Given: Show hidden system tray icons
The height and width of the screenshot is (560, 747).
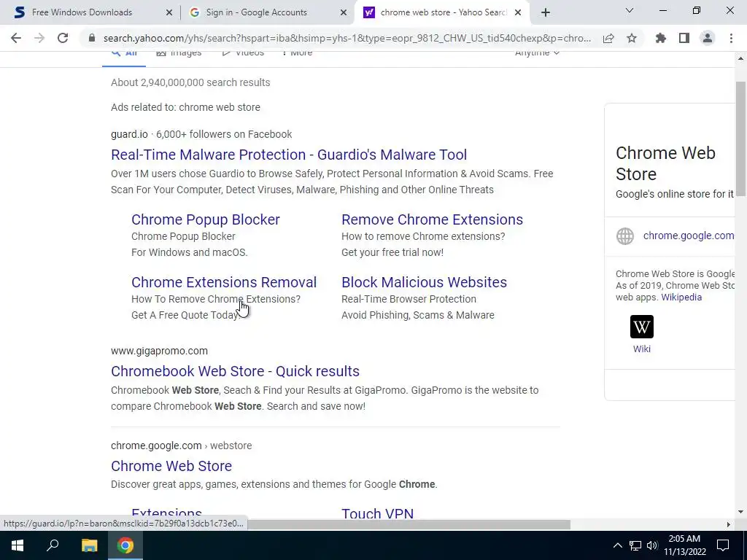Looking at the screenshot, I should (x=617, y=545).
